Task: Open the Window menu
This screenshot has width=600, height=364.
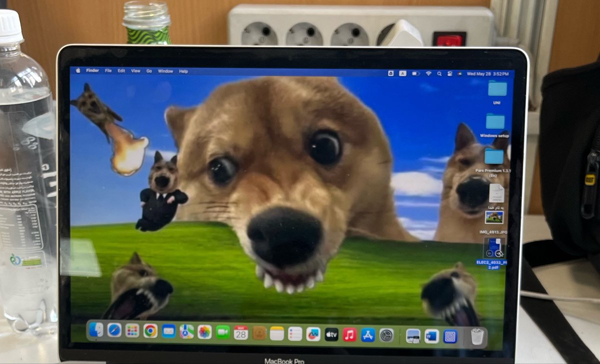Action: tap(165, 71)
